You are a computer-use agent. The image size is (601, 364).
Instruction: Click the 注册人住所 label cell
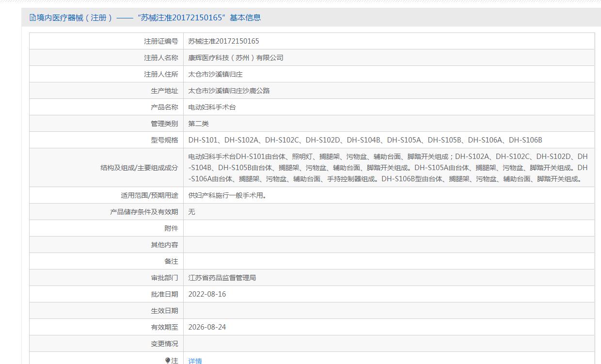107,74
